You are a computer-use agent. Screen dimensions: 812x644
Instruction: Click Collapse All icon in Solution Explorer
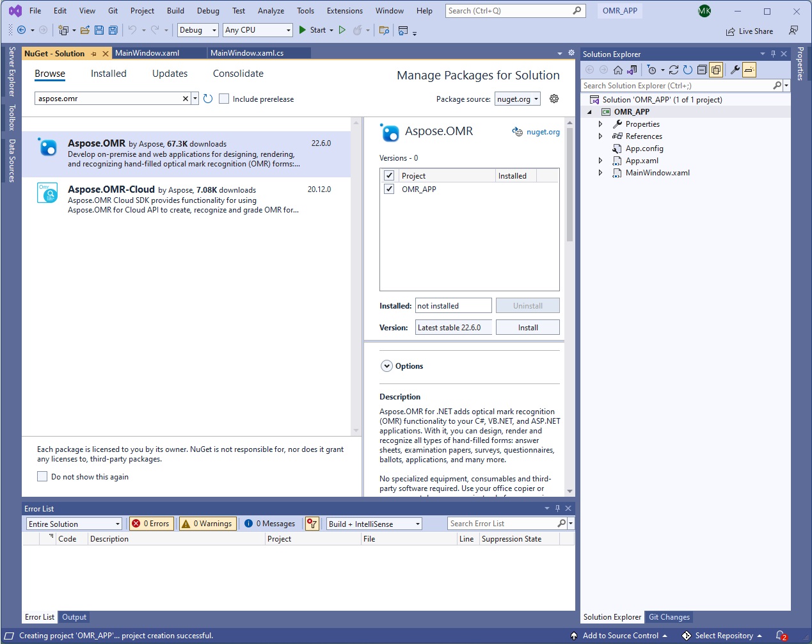tap(702, 70)
